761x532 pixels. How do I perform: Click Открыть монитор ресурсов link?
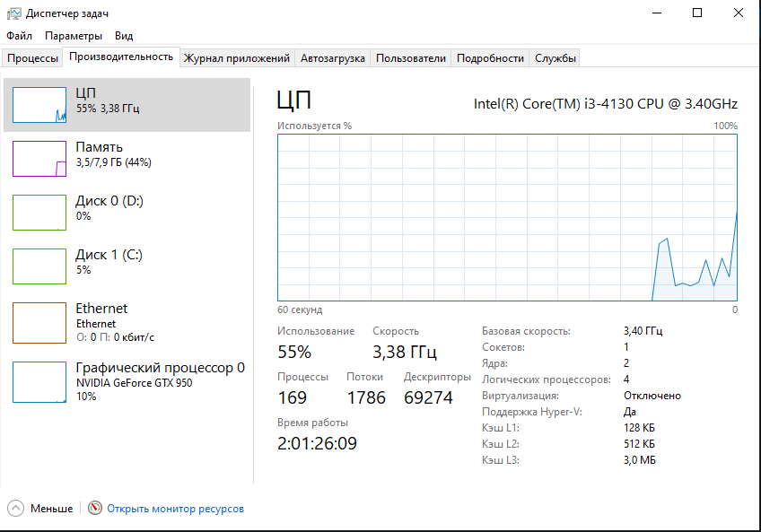tap(175, 509)
